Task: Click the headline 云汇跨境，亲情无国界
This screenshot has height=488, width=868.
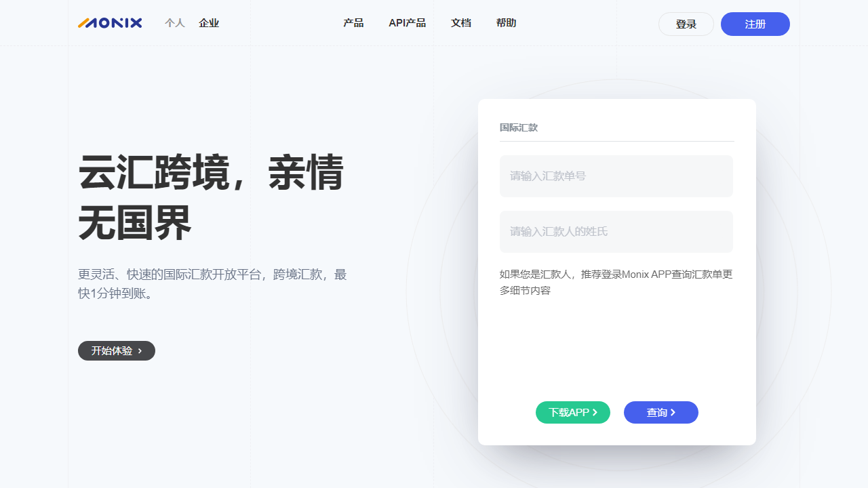Action: coord(210,197)
